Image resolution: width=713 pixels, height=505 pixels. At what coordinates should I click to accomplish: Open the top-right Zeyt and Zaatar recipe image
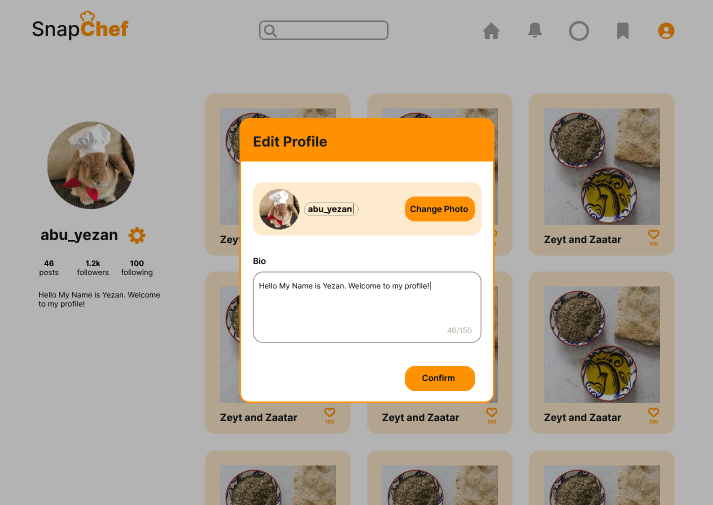(602, 166)
